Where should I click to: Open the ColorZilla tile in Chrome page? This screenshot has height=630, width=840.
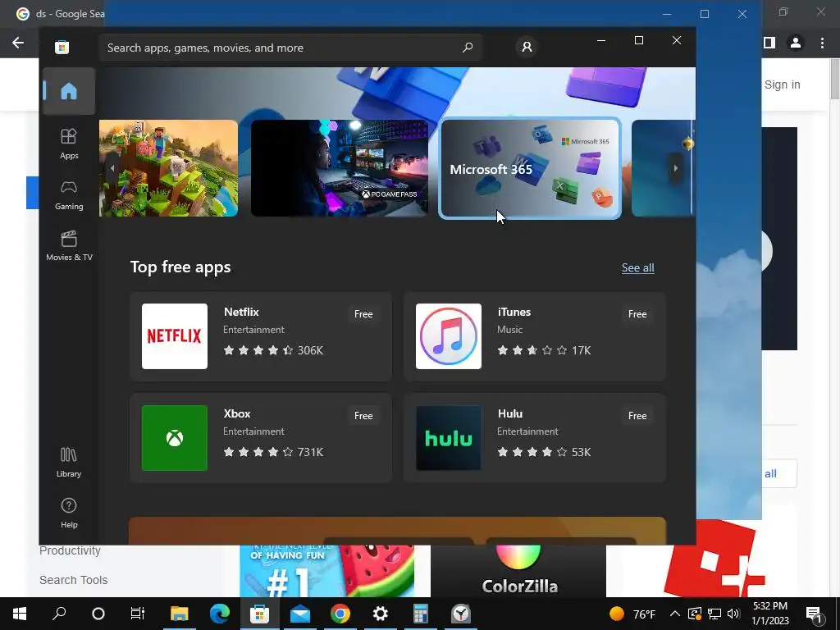pos(518,571)
